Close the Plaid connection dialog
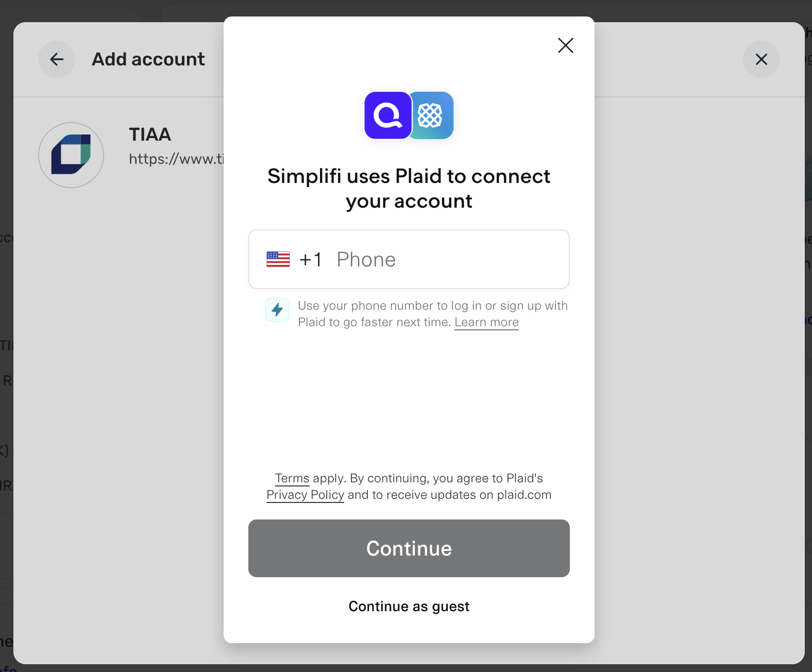Screen dimensions: 812x672 click(x=565, y=45)
